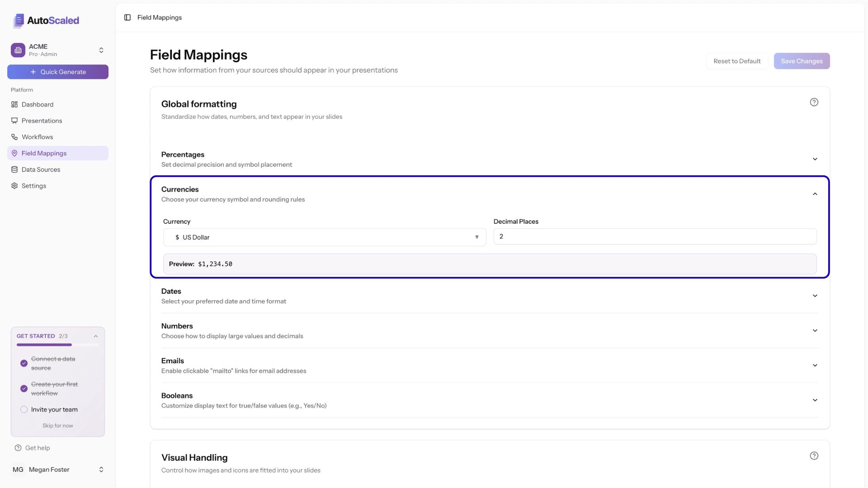Click the Create your first workflow checkmark

point(24,389)
